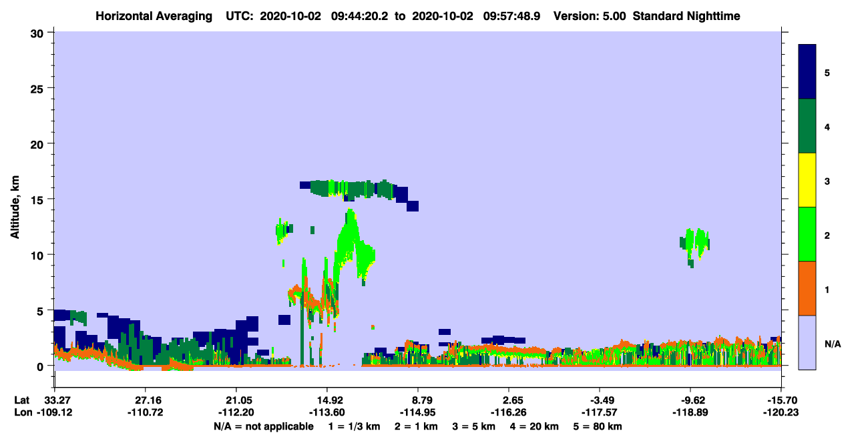
Task: Click the legend text '4 = 20 km'
Action: point(535,426)
